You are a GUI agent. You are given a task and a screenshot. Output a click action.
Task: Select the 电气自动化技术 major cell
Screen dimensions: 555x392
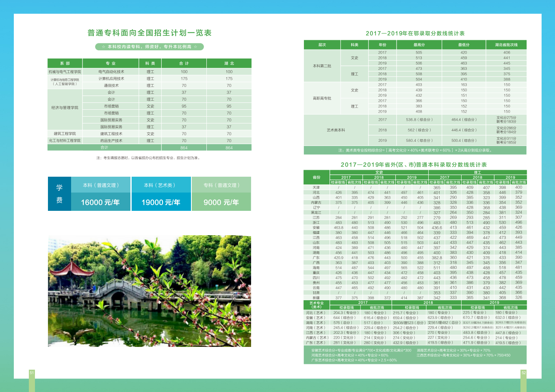[111, 72]
